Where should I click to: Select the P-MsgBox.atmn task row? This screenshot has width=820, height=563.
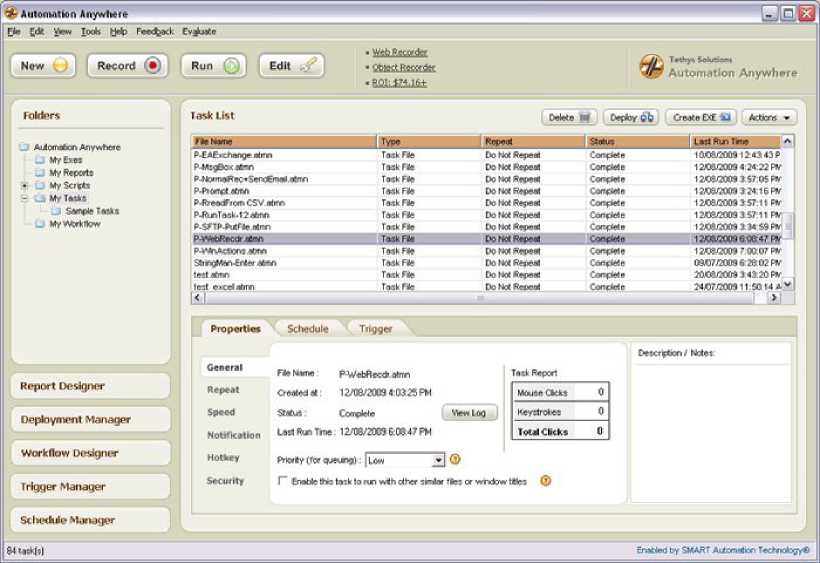point(285,167)
